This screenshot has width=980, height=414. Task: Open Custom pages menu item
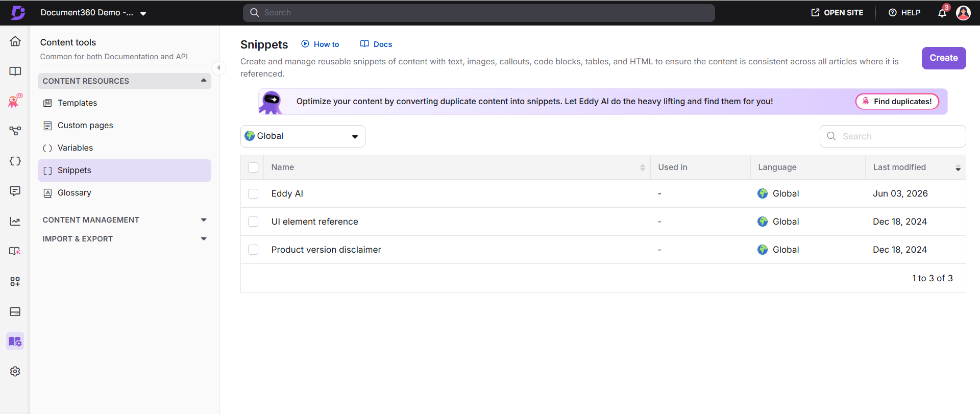coord(125,126)
